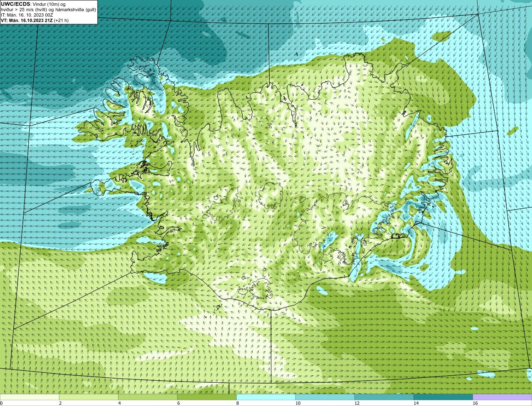Click the legend label "14"
The image size is (532, 406).
tap(416, 403)
